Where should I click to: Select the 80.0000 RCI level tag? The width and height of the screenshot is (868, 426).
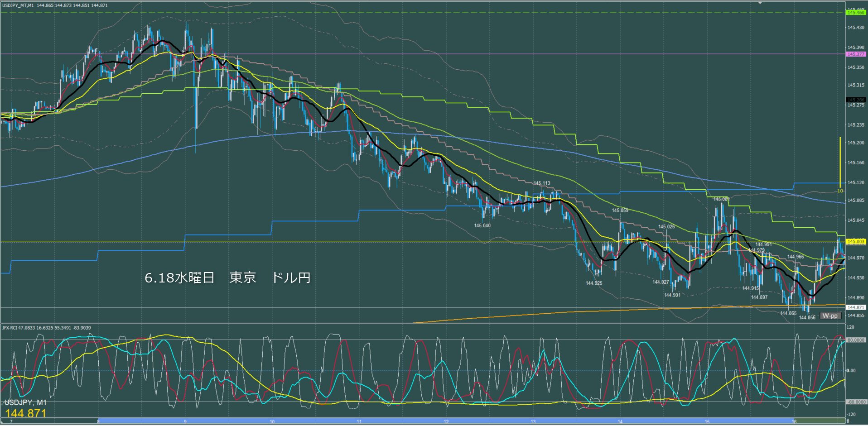(856, 340)
